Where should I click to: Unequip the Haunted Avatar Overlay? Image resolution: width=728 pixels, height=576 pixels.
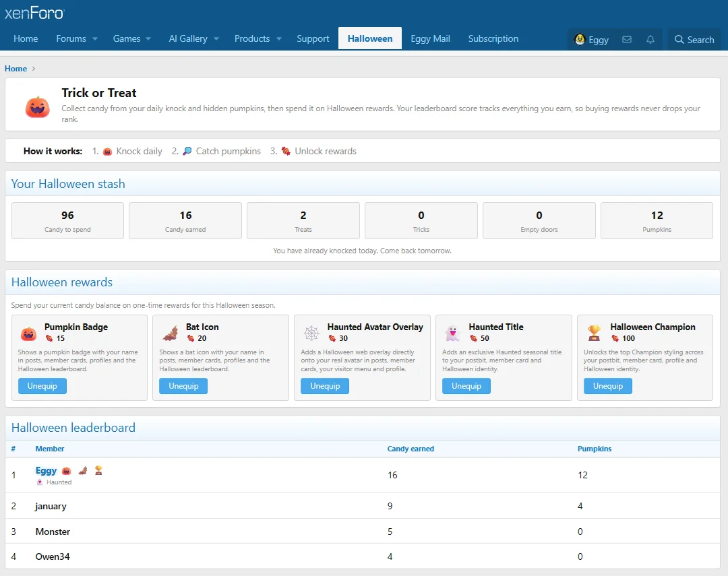[325, 386]
